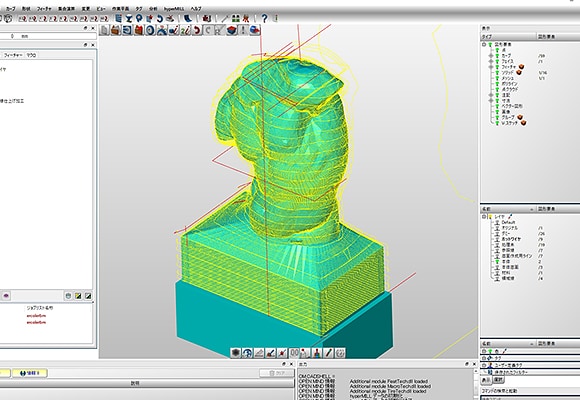Click the green 2 with red i icon

click(x=185, y=30)
